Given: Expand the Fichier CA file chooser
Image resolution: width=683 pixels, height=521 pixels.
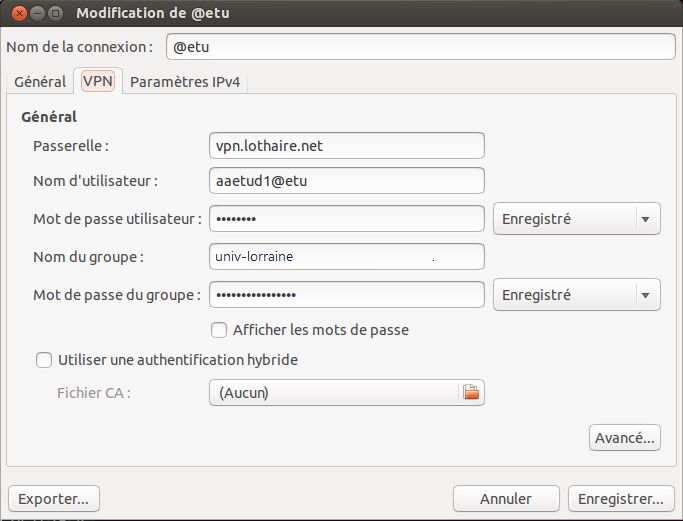Looking at the screenshot, I should [347, 392].
